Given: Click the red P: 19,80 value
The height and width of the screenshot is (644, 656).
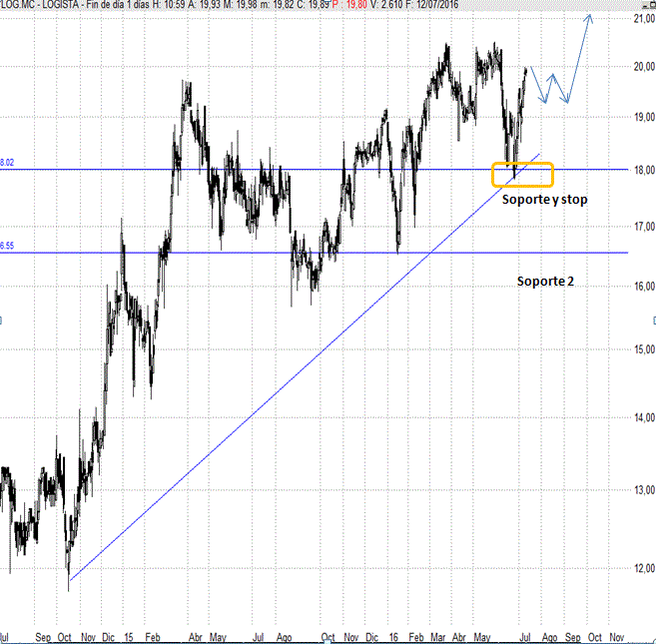Looking at the screenshot, I should (x=349, y=5).
